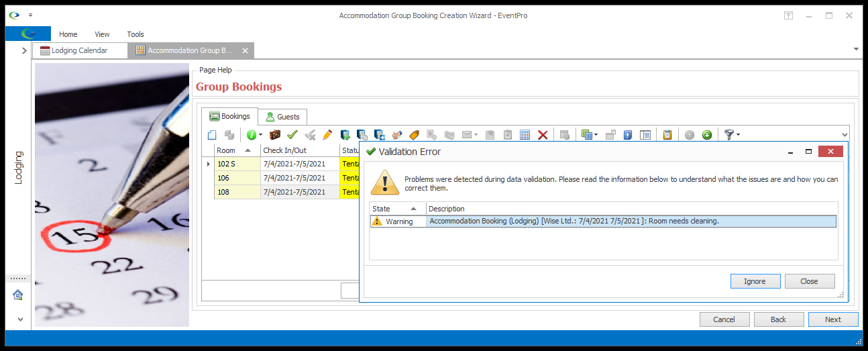868x351 pixels.
Task: Click the Cancel wizard button
Action: point(724,319)
